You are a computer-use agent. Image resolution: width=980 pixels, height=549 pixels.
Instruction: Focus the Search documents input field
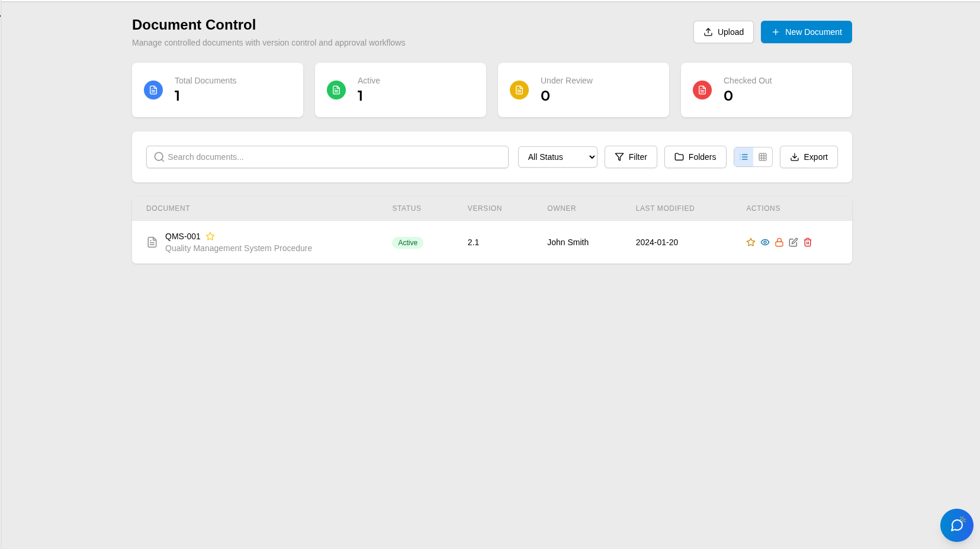(x=327, y=157)
